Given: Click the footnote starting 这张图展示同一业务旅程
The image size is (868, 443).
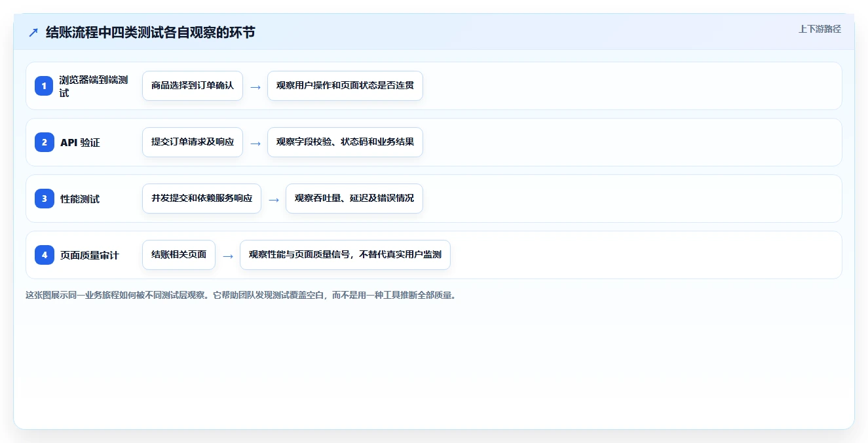Looking at the screenshot, I should point(240,295).
